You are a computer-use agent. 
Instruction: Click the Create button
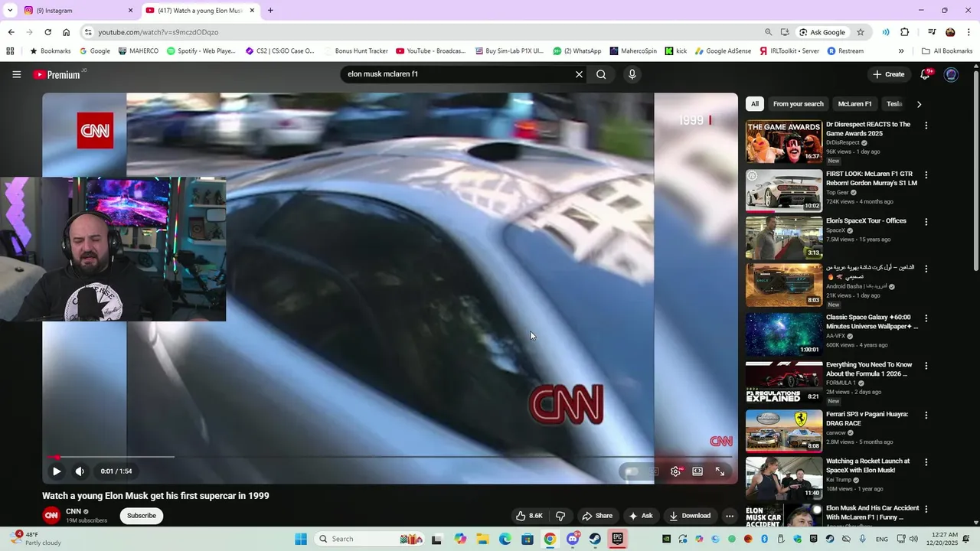pyautogui.click(x=888, y=74)
